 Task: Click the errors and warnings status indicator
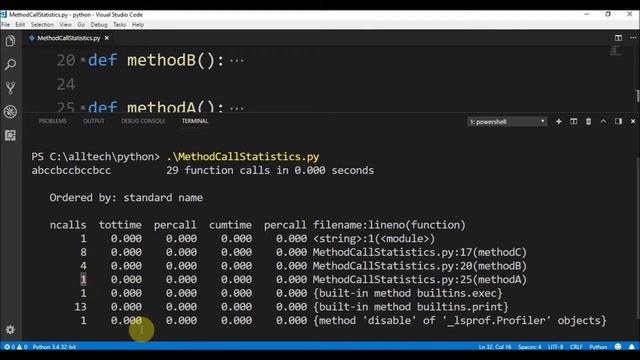click(16, 347)
